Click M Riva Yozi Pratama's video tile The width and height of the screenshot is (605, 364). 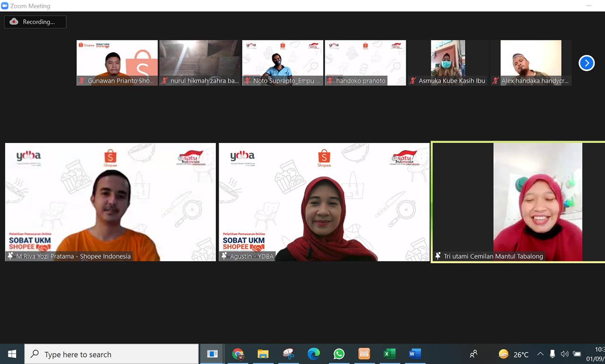110,202
